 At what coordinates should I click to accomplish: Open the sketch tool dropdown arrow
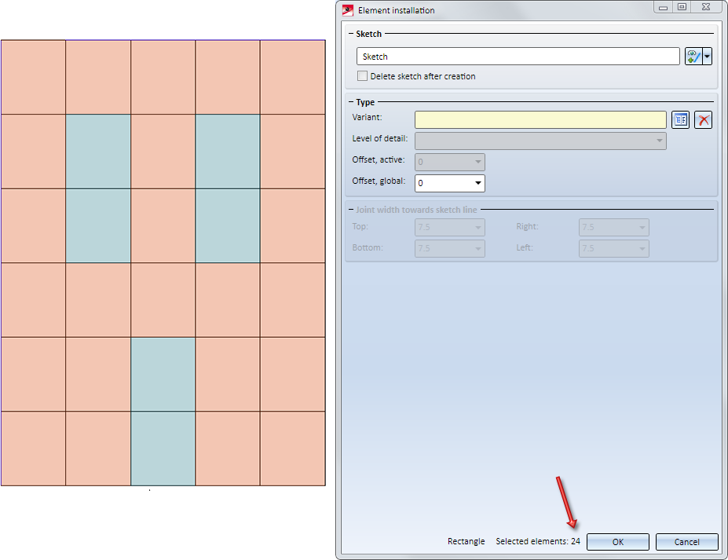707,57
